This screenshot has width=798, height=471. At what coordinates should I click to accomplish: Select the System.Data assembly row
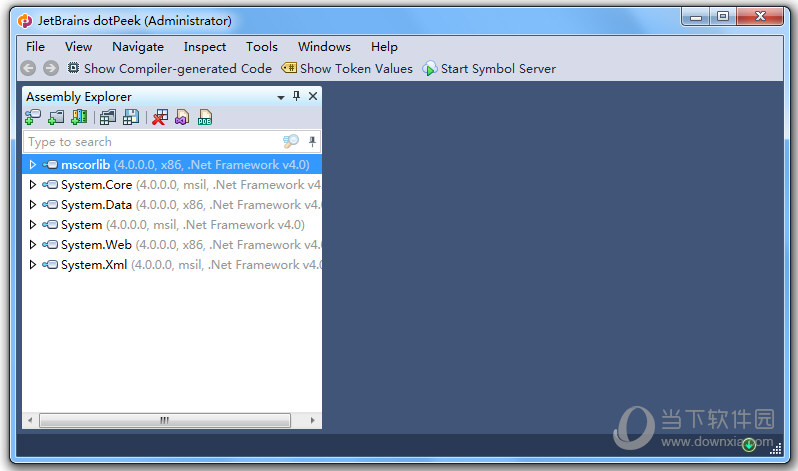(172, 205)
